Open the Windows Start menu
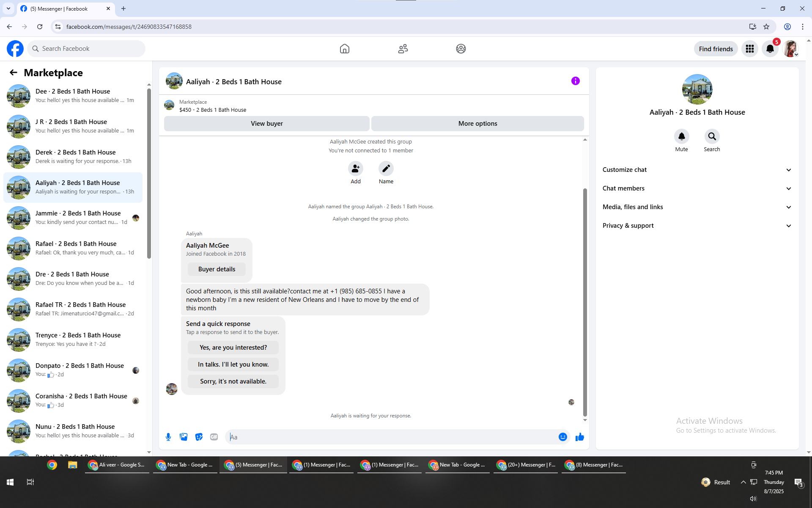This screenshot has width=812, height=508. click(x=10, y=482)
